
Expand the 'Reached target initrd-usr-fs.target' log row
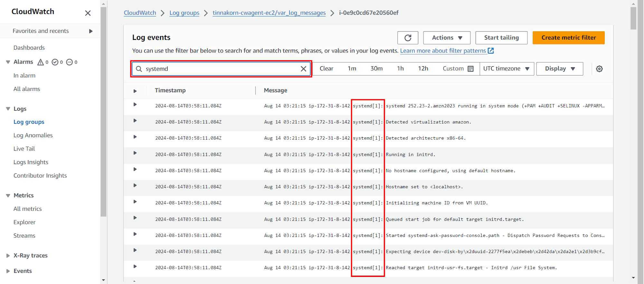point(135,266)
